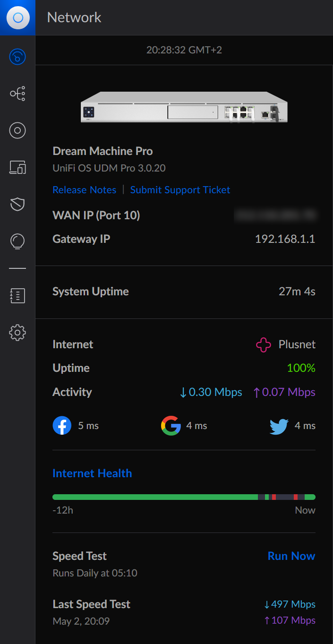Open the System Log sidebar icon
The image size is (333, 644).
tap(17, 296)
